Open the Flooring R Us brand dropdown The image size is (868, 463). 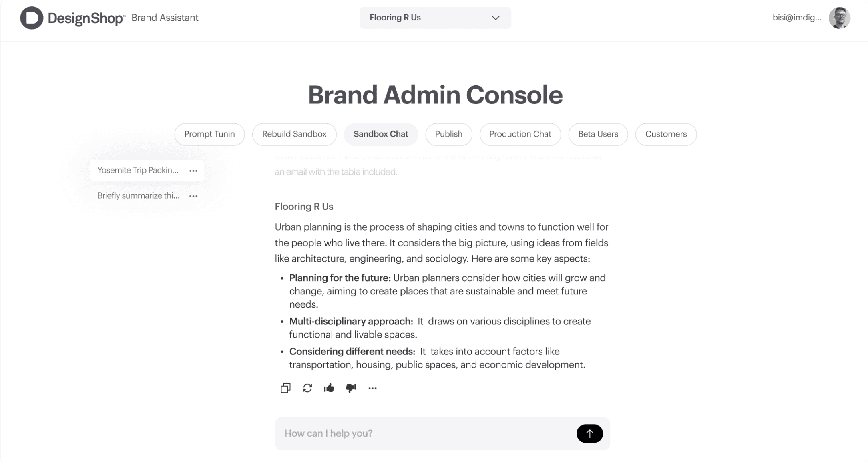435,18
